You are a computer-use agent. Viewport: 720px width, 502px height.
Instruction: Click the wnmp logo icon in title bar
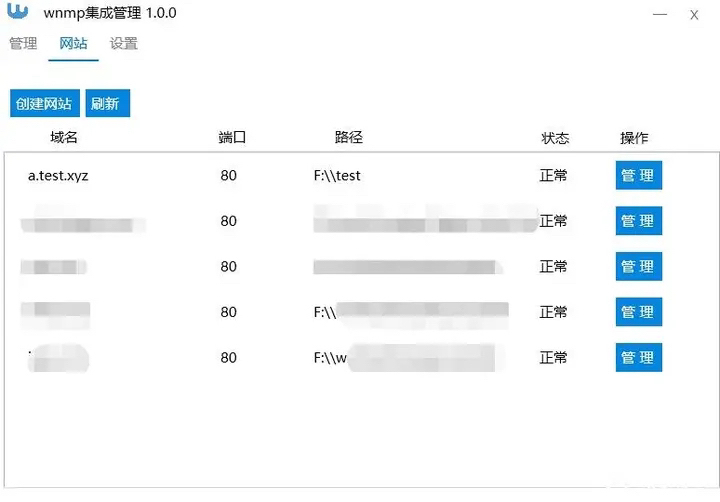click(x=18, y=11)
